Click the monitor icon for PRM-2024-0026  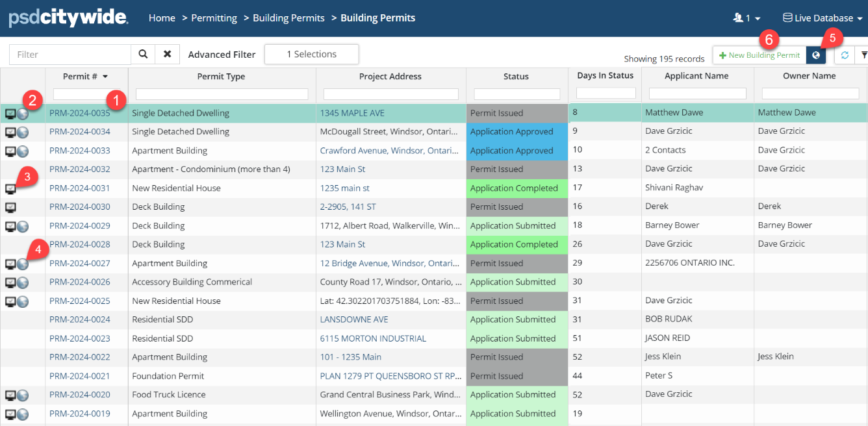tap(10, 282)
